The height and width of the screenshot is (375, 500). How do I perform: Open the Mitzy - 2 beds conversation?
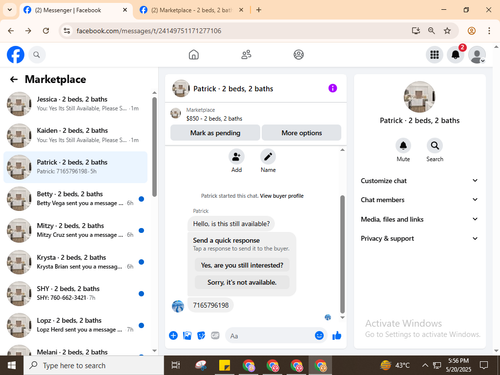coord(75,230)
